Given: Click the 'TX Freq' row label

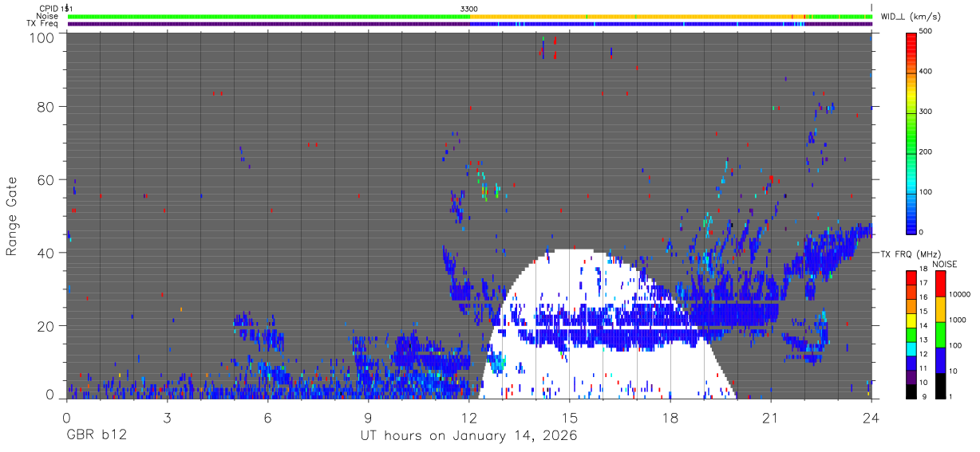Looking at the screenshot, I should [x=42, y=24].
